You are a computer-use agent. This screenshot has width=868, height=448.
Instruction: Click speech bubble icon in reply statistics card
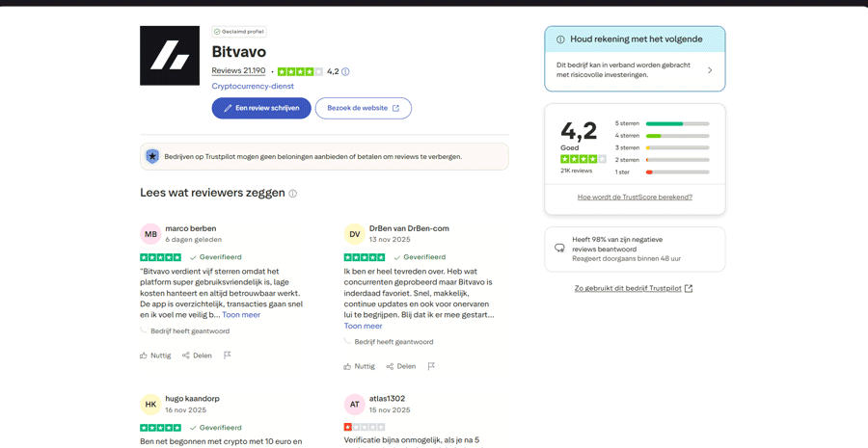click(x=559, y=249)
